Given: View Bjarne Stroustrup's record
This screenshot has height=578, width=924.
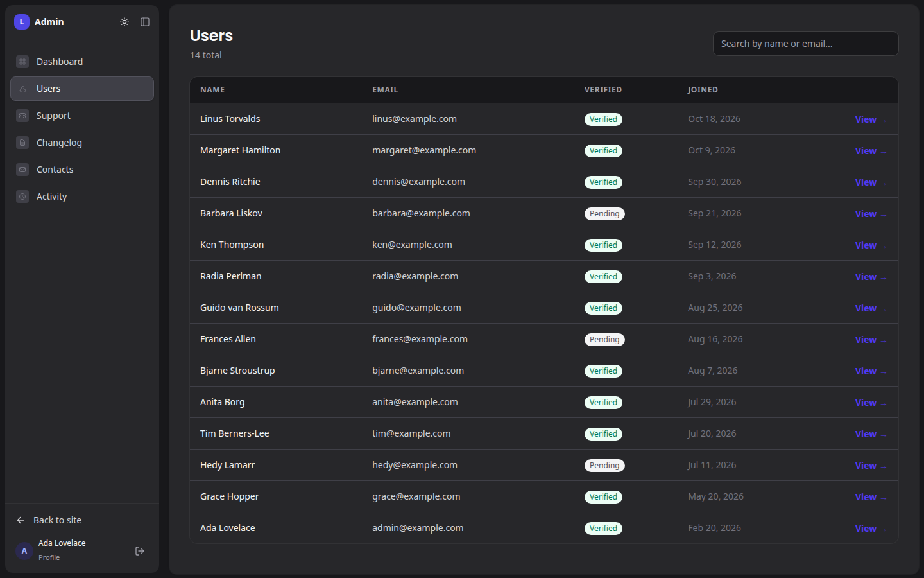Looking at the screenshot, I should tap(871, 371).
